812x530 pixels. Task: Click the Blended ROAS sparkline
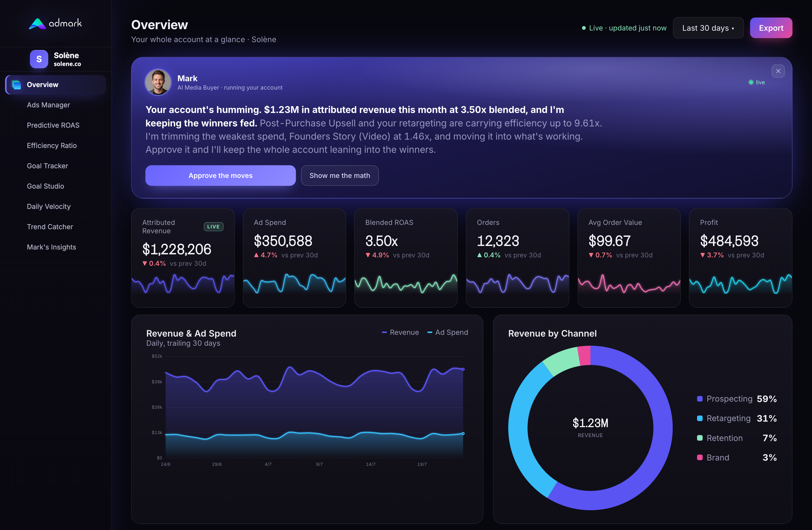click(406, 283)
